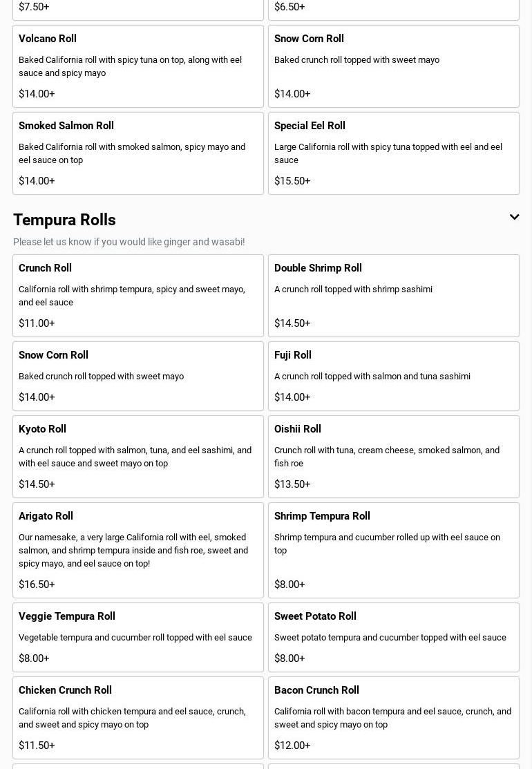
Task: Open the Volcano Roll menu item
Action: [138, 66]
